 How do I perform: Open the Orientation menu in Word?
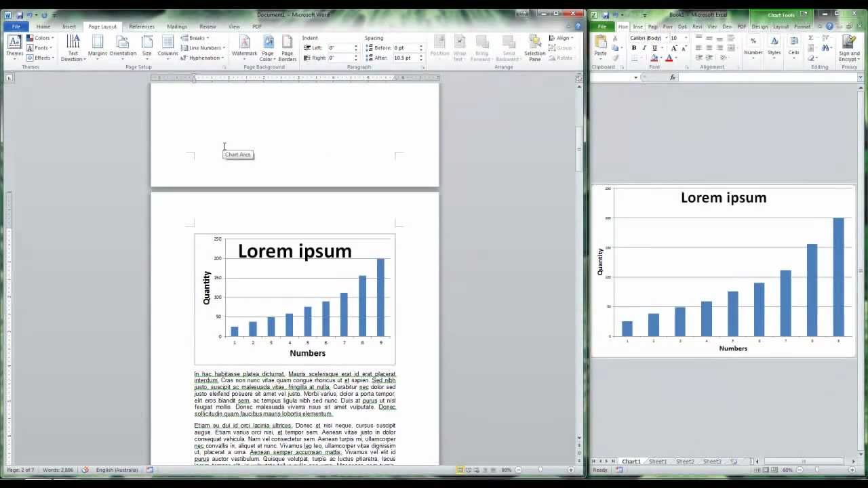point(123,48)
